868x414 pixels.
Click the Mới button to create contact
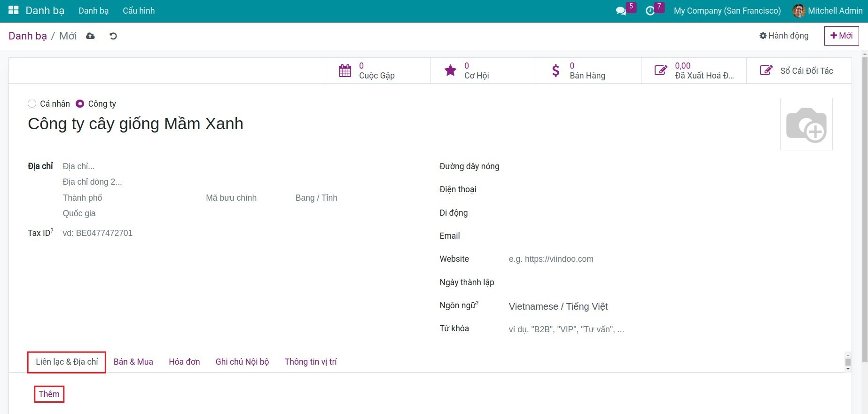pyautogui.click(x=841, y=36)
